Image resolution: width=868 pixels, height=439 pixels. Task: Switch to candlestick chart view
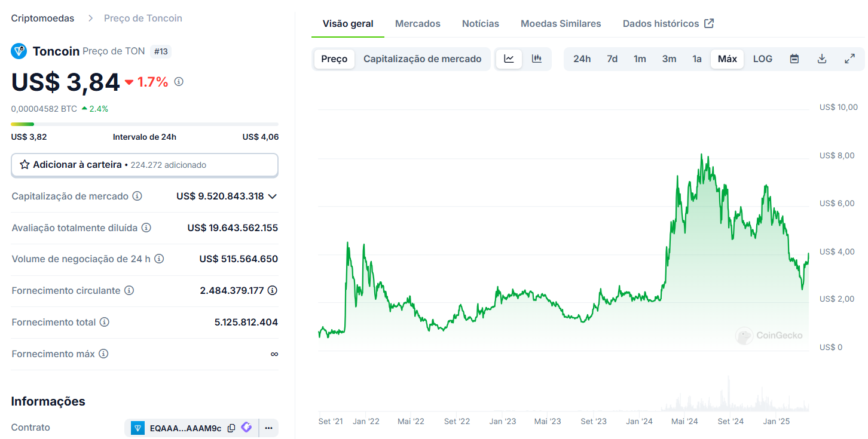tap(537, 59)
